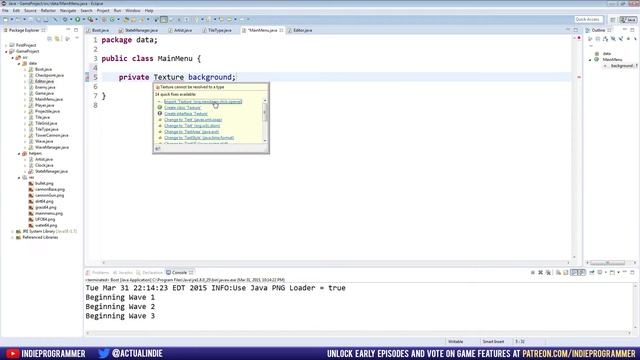Image resolution: width=640 pixels, height=360 pixels.
Task: Click the Quick Access search field
Action: (588, 19)
